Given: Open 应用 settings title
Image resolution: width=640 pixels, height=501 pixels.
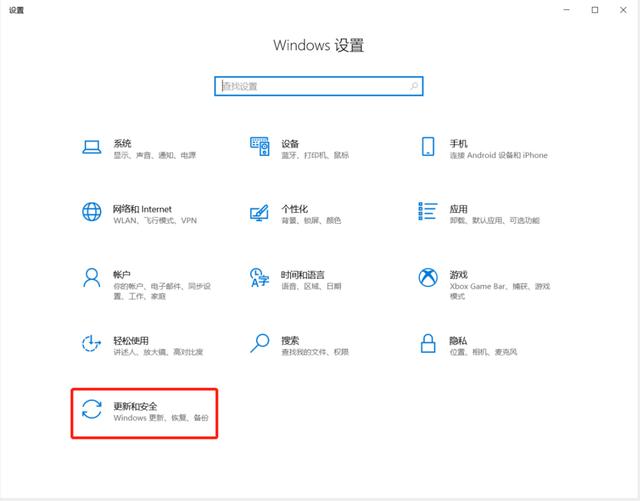Looking at the screenshot, I should (458, 209).
